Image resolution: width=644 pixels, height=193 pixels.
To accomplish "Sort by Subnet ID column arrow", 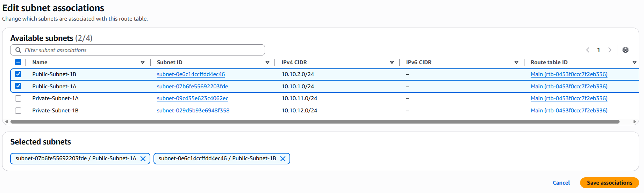I will pyautogui.click(x=267, y=62).
